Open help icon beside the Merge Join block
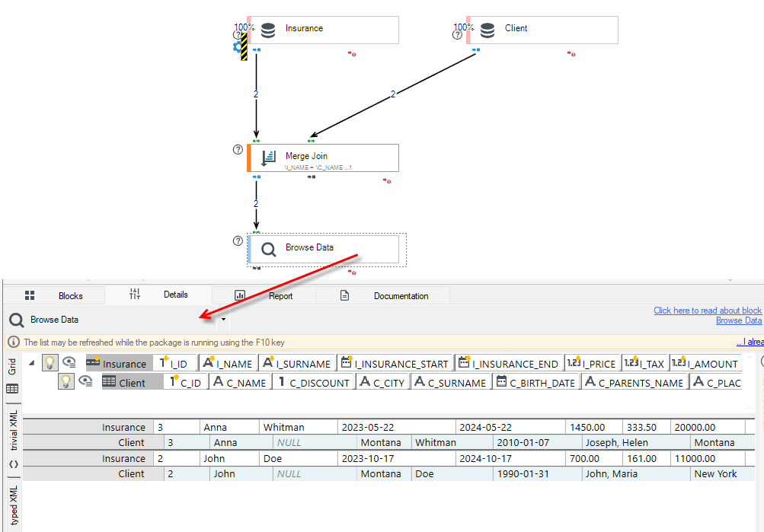This screenshot has width=764, height=532. point(238,149)
